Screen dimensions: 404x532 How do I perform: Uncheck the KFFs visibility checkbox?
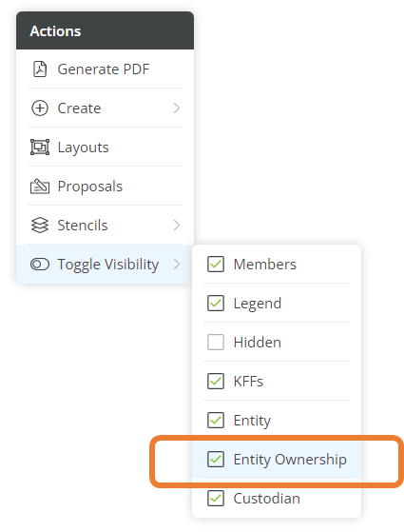click(216, 381)
